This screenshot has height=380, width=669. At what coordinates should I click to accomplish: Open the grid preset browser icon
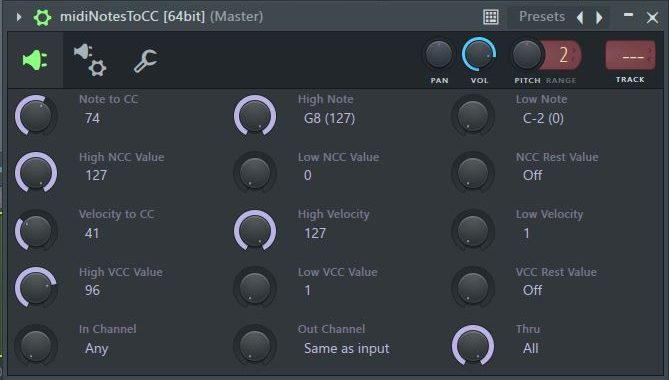(x=491, y=17)
